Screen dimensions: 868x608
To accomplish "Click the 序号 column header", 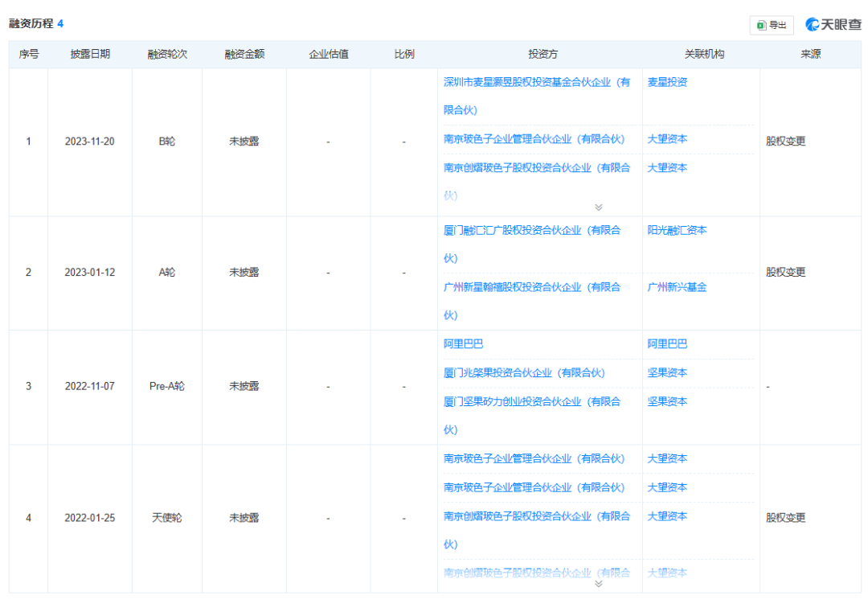I will (x=29, y=54).
